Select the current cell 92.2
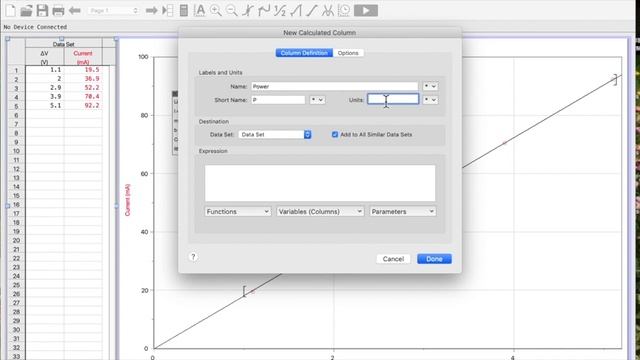This screenshot has height=360, width=640. [83, 106]
